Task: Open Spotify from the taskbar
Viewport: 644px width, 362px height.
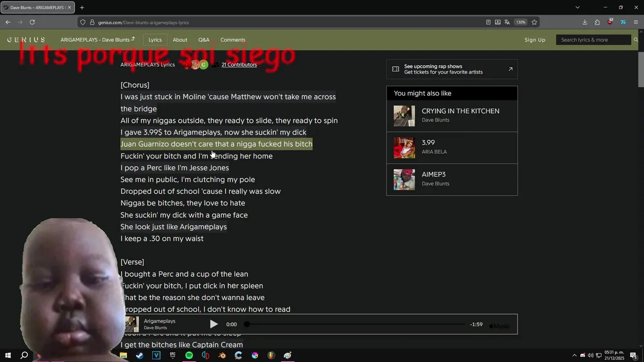Action: pyautogui.click(x=189, y=355)
